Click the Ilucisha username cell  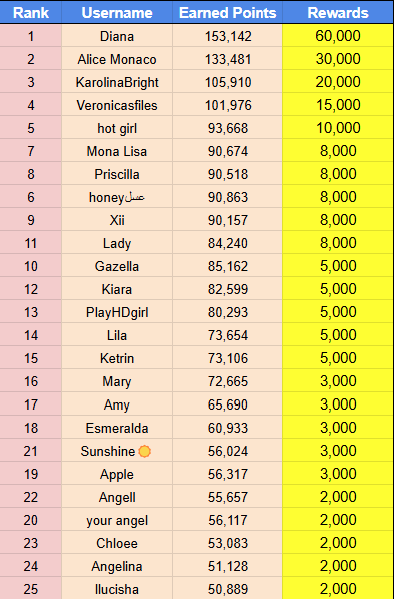point(117,589)
